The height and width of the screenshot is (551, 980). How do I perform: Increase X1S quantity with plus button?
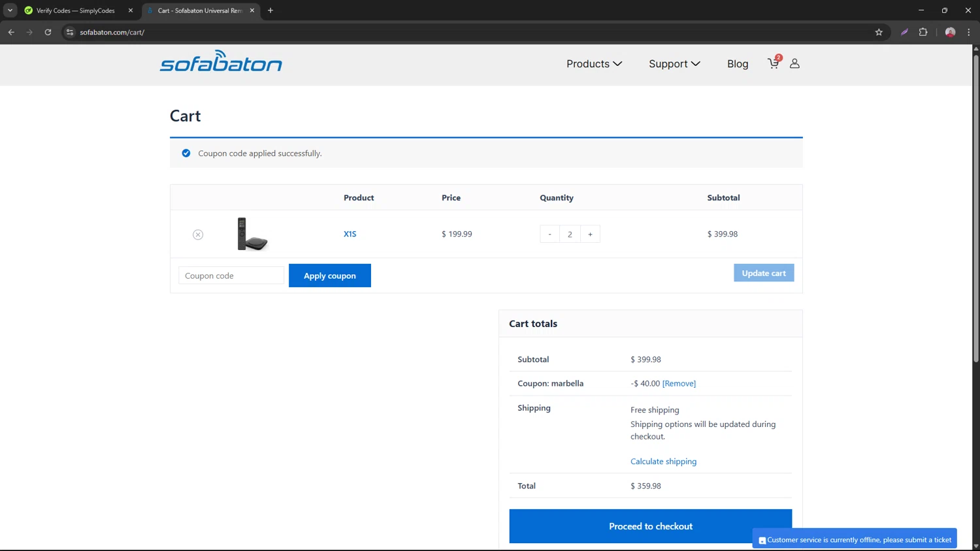pyautogui.click(x=590, y=234)
